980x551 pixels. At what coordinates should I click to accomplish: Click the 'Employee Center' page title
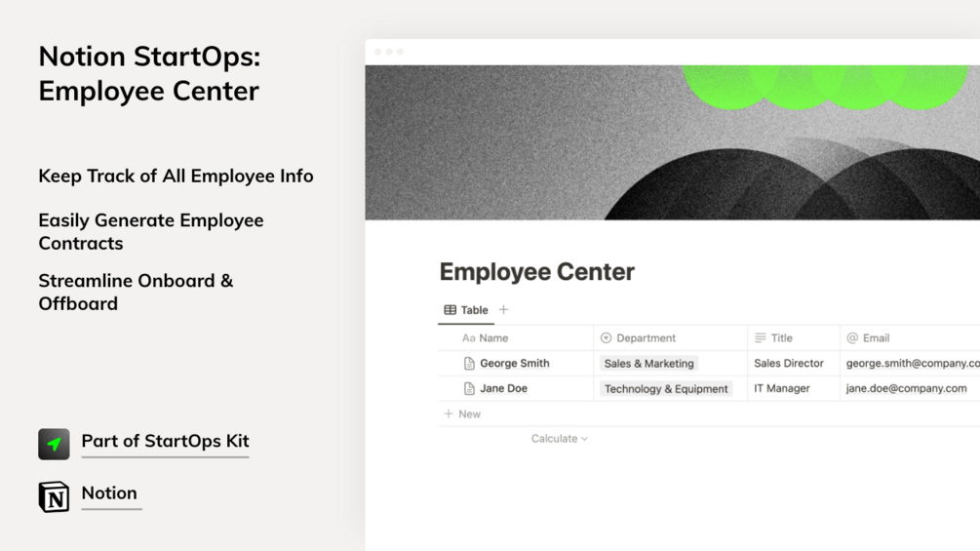(x=537, y=272)
